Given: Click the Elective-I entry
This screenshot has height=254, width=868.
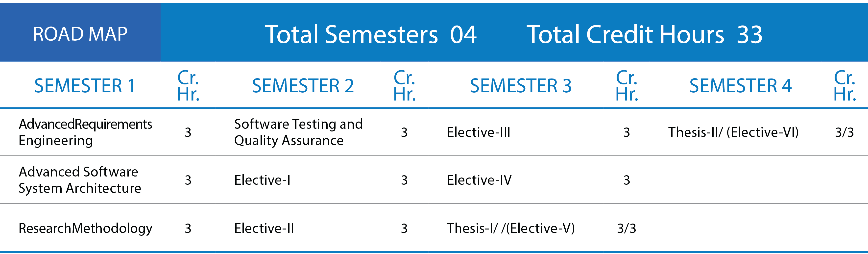Looking at the screenshot, I should 262,180.
